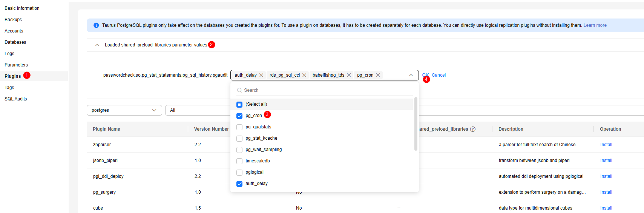Uncheck the pg_cron checkbox
Viewport: 644px width, 213px height.
(239, 116)
